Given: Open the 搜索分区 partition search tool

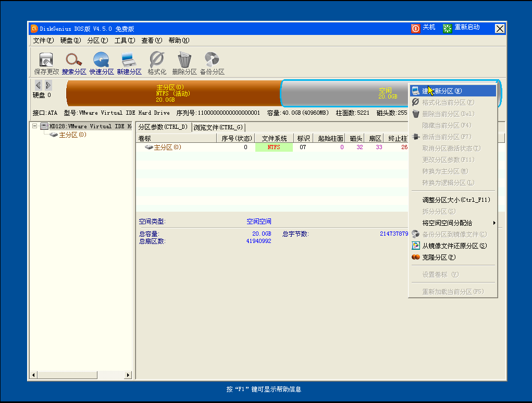Looking at the screenshot, I should [x=74, y=62].
